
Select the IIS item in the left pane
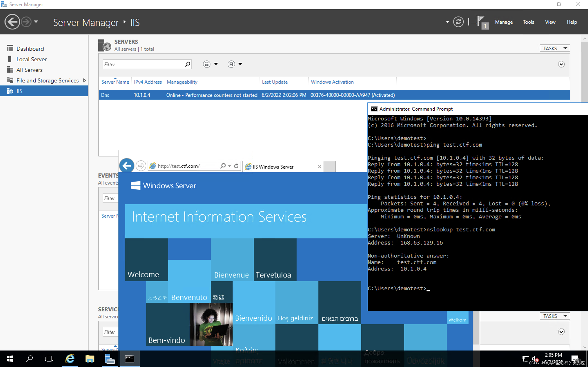point(44,91)
